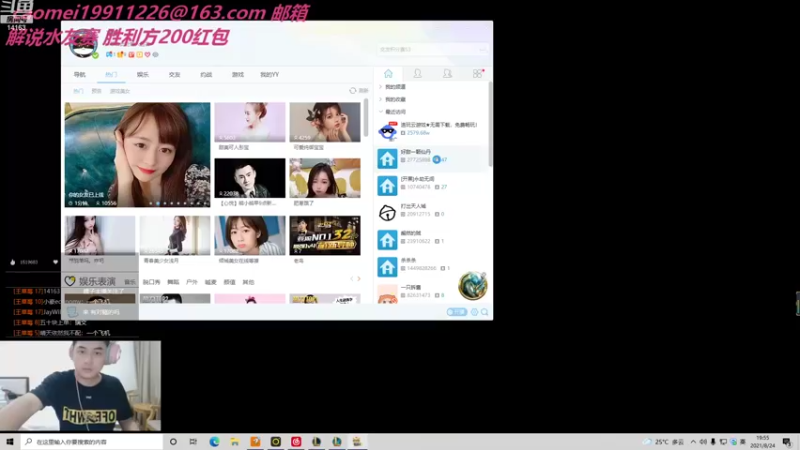Image resolution: width=800 pixels, height=450 pixels.
Task: Select the 脱口秀 category filter
Action: pos(152,282)
